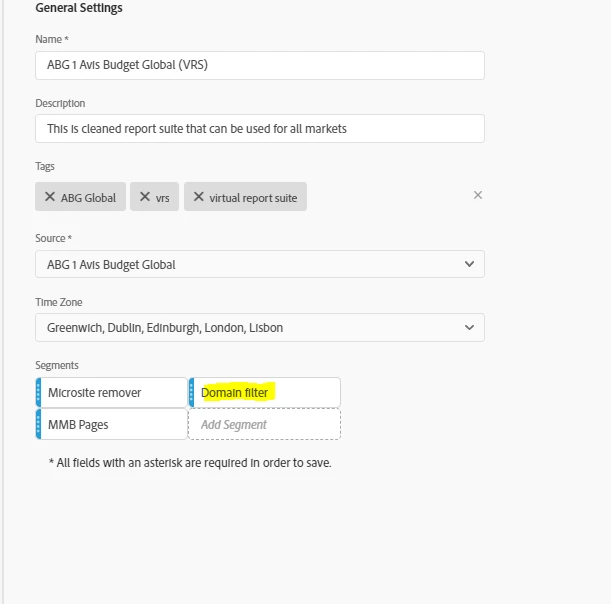Screen dimensions: 611x604
Task: Remove the ABG Global tag
Action: 50,197
